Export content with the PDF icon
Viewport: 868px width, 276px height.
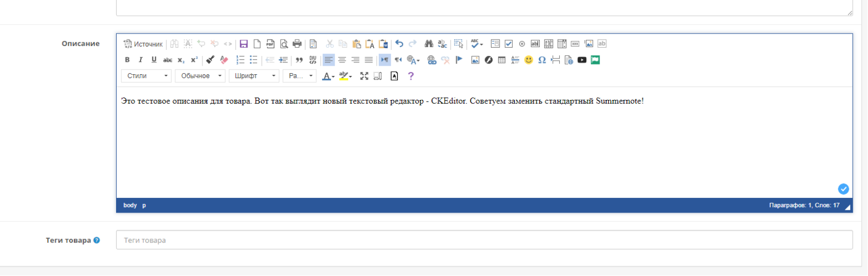[x=270, y=44]
